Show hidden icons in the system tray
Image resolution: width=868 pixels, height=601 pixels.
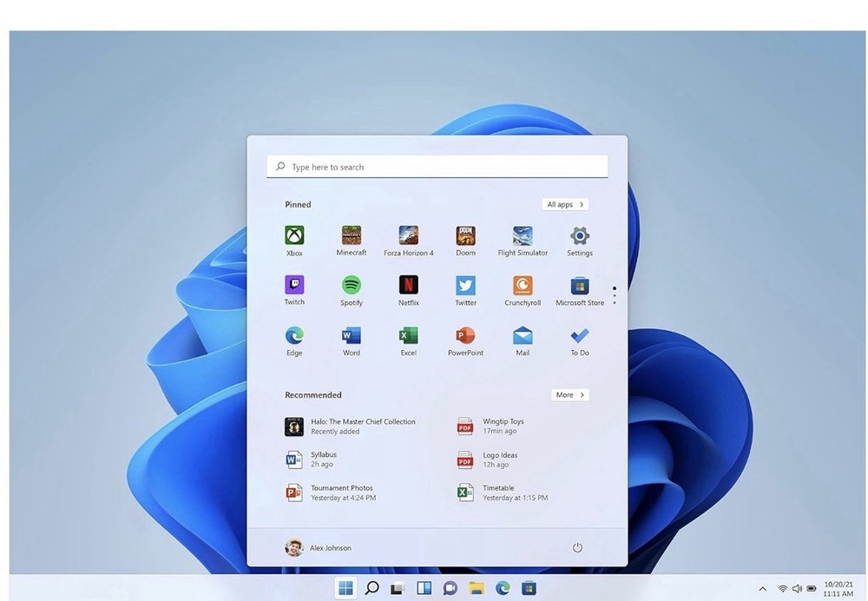(x=762, y=588)
